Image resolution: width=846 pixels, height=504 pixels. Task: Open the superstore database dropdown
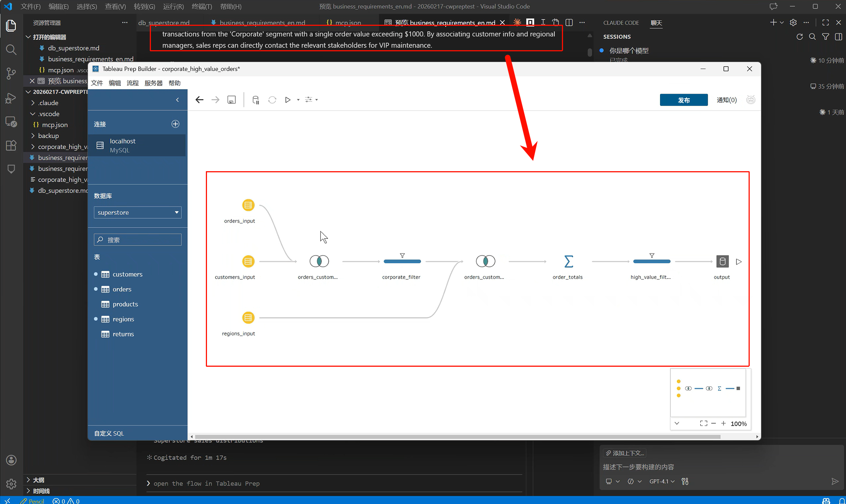click(x=138, y=213)
